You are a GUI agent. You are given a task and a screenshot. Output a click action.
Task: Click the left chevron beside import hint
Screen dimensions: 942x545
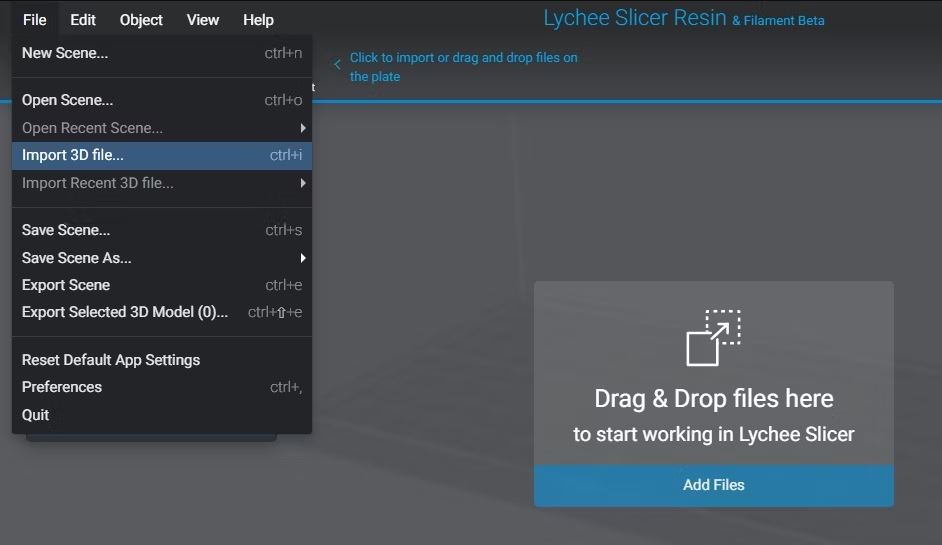pyautogui.click(x=337, y=64)
